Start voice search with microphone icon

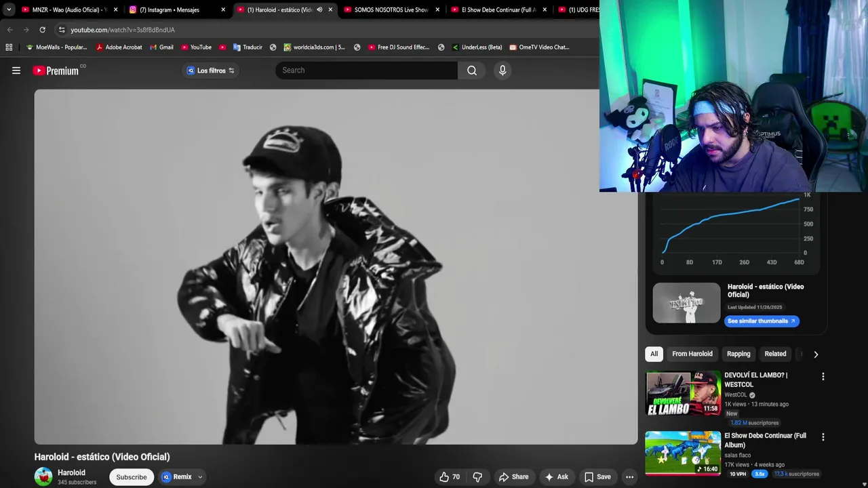502,70
